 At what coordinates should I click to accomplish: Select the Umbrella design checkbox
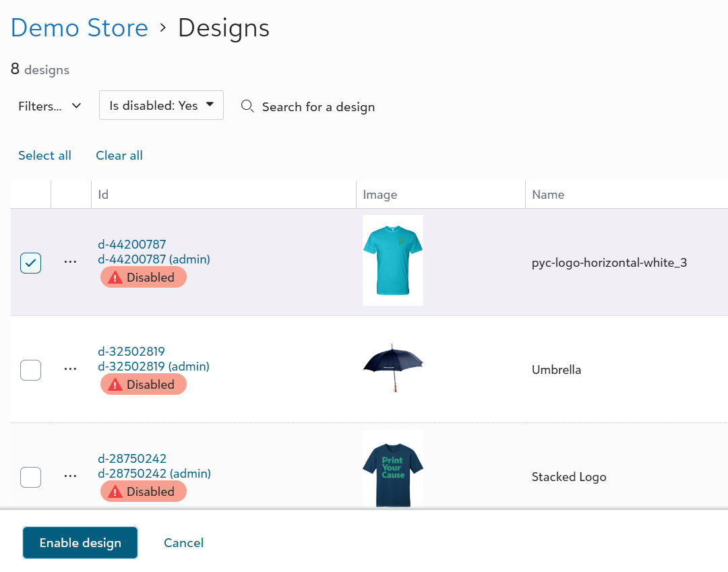click(x=31, y=370)
